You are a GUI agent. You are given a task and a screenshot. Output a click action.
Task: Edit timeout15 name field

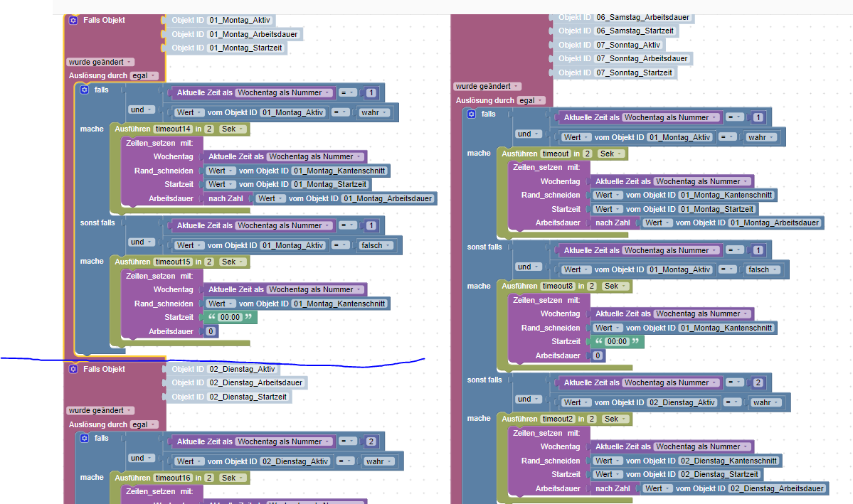click(173, 262)
